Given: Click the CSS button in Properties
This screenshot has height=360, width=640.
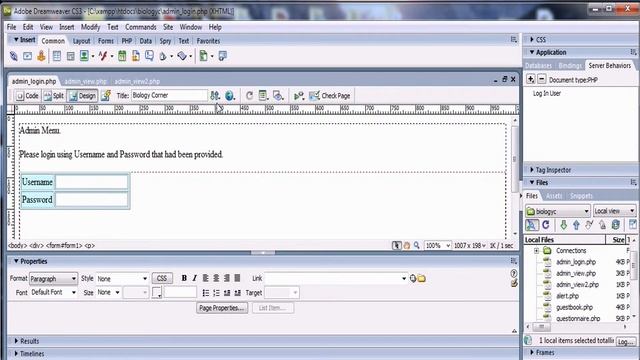Looking at the screenshot, I should click(x=162, y=278).
